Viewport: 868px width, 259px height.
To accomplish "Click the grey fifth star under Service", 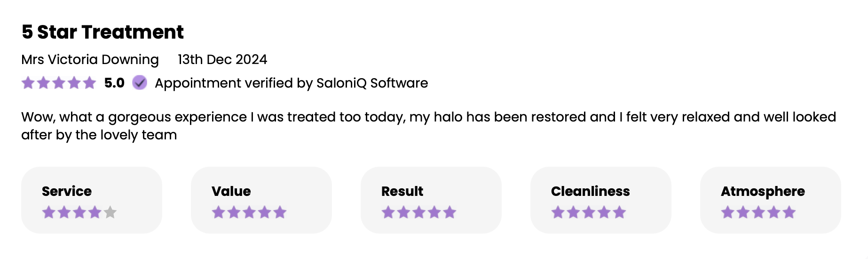I will pyautogui.click(x=110, y=212).
